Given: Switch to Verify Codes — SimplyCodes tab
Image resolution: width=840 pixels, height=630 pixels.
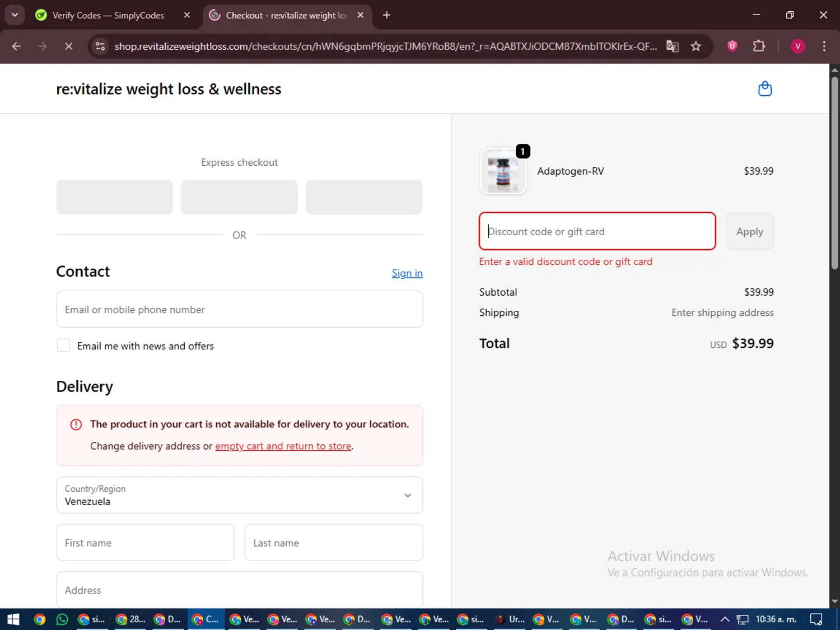Looking at the screenshot, I should click(108, 15).
